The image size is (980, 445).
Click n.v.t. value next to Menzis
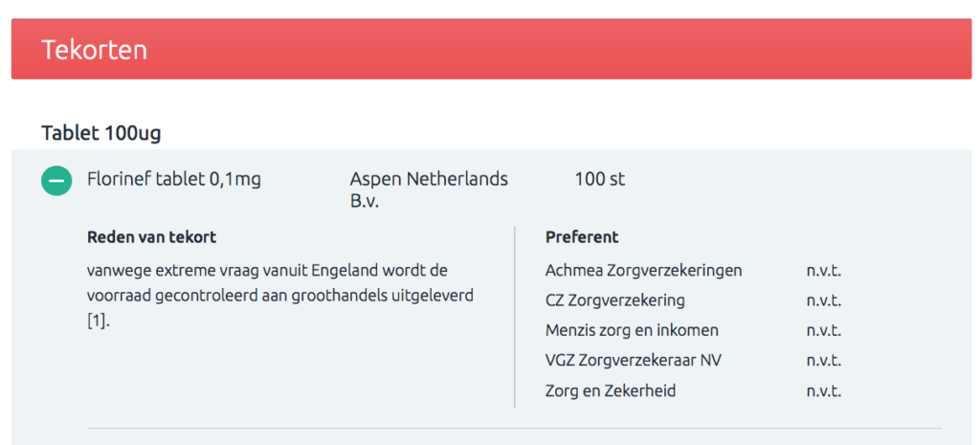click(x=824, y=330)
